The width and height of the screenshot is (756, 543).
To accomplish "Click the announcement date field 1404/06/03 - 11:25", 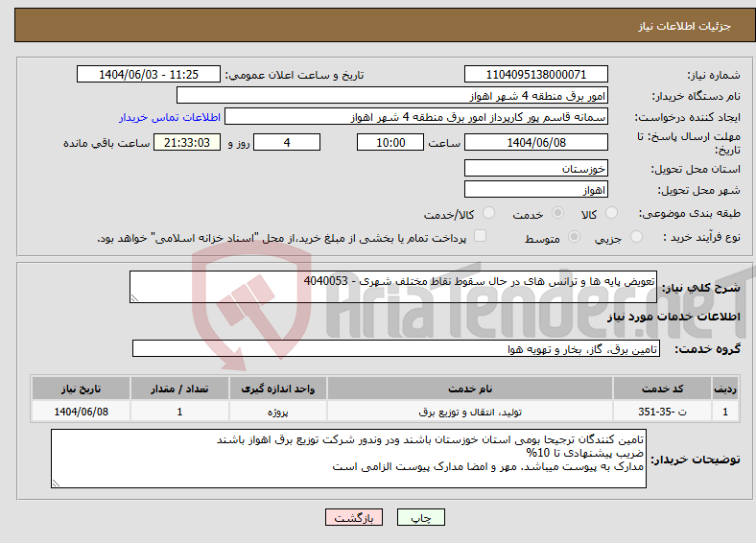I will (149, 74).
